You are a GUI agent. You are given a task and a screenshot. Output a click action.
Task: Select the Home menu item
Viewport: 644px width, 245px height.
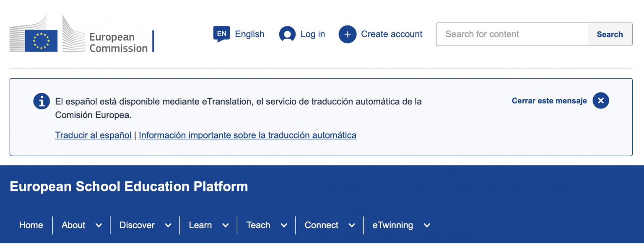point(31,225)
